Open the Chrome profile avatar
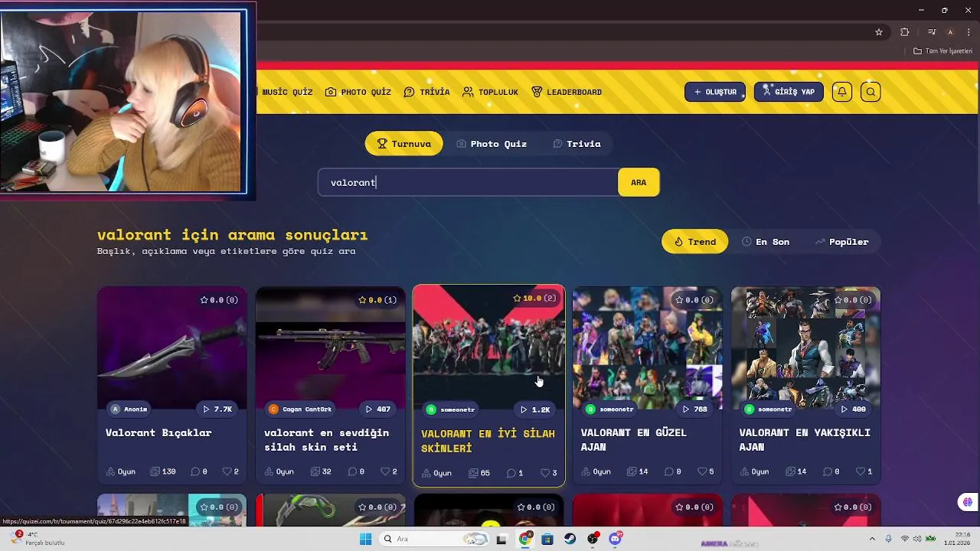The image size is (980, 551). [950, 32]
